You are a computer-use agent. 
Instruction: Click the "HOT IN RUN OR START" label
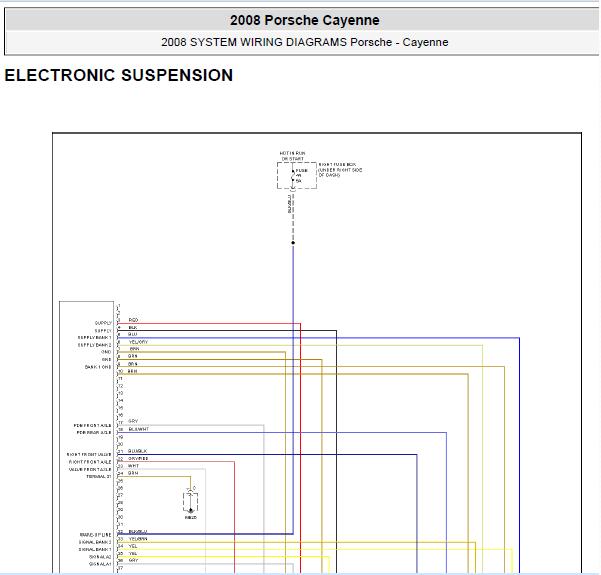click(x=292, y=156)
